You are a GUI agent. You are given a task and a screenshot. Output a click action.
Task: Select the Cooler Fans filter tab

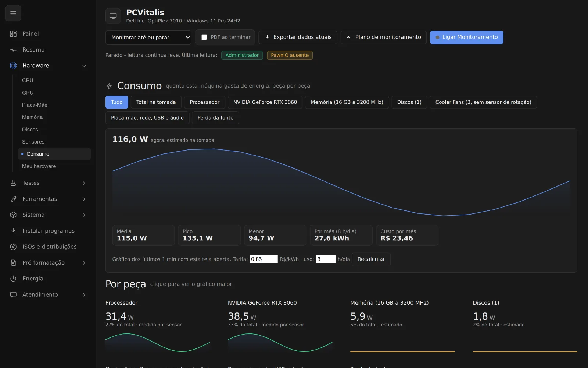483,102
